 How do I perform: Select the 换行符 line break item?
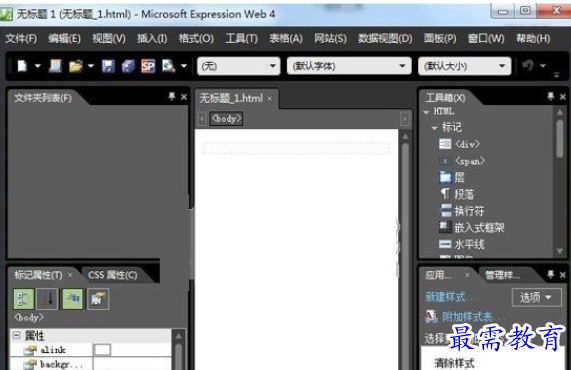coord(462,211)
